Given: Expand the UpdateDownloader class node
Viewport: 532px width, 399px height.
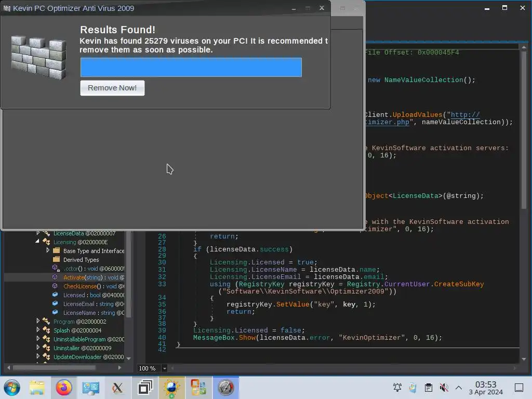Looking at the screenshot, I should point(38,356).
